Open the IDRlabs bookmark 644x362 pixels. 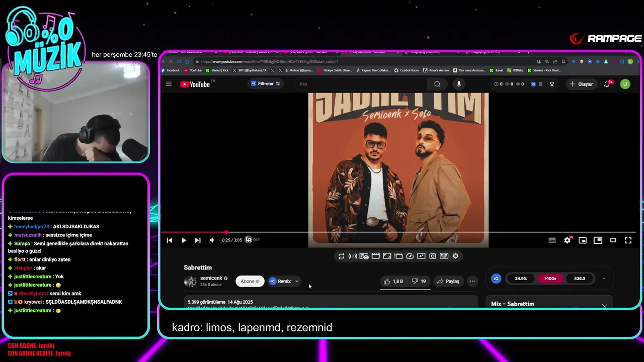pyautogui.click(x=515, y=70)
